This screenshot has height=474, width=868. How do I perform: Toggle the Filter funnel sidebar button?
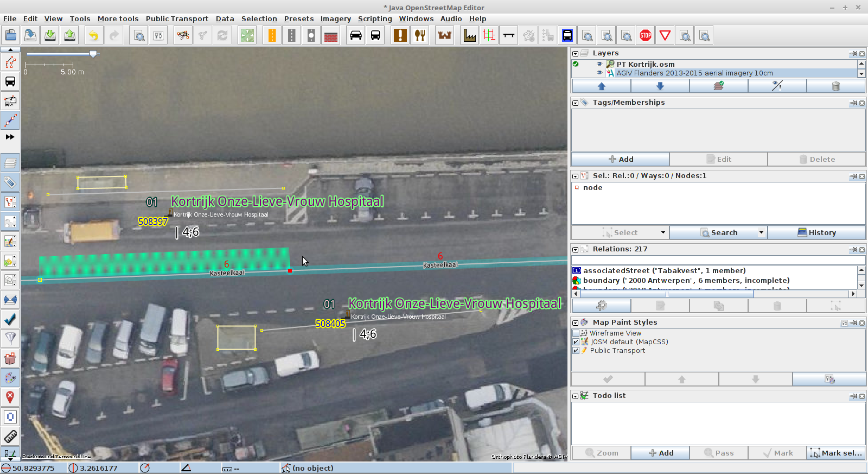point(10,339)
